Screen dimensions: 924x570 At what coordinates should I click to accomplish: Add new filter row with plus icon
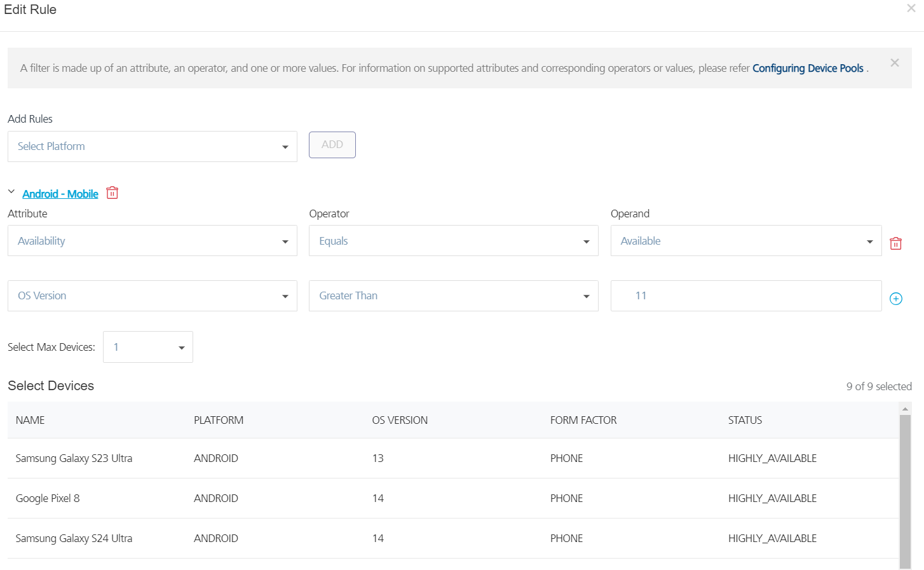[x=895, y=299]
